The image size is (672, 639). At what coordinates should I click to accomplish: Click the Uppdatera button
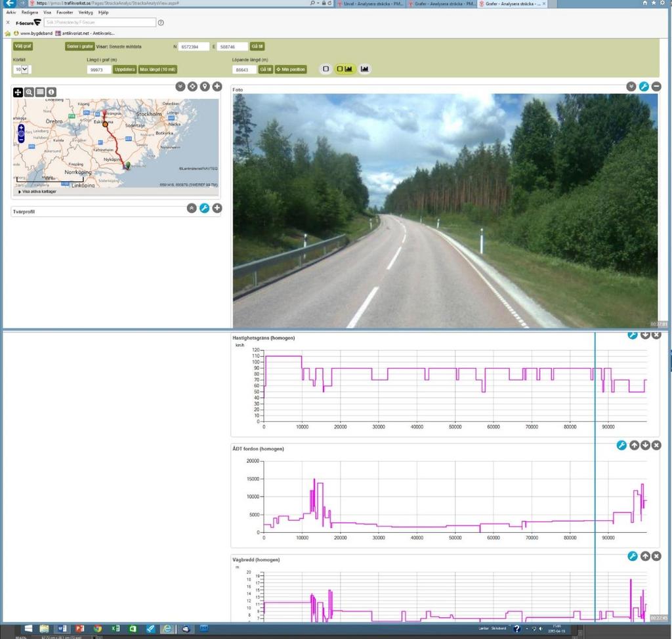tap(124, 70)
